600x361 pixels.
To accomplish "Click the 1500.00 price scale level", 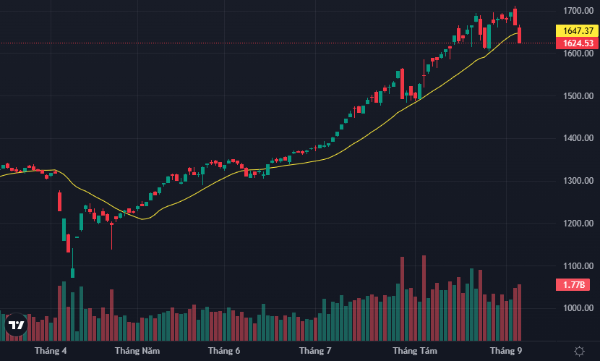I will point(578,96).
